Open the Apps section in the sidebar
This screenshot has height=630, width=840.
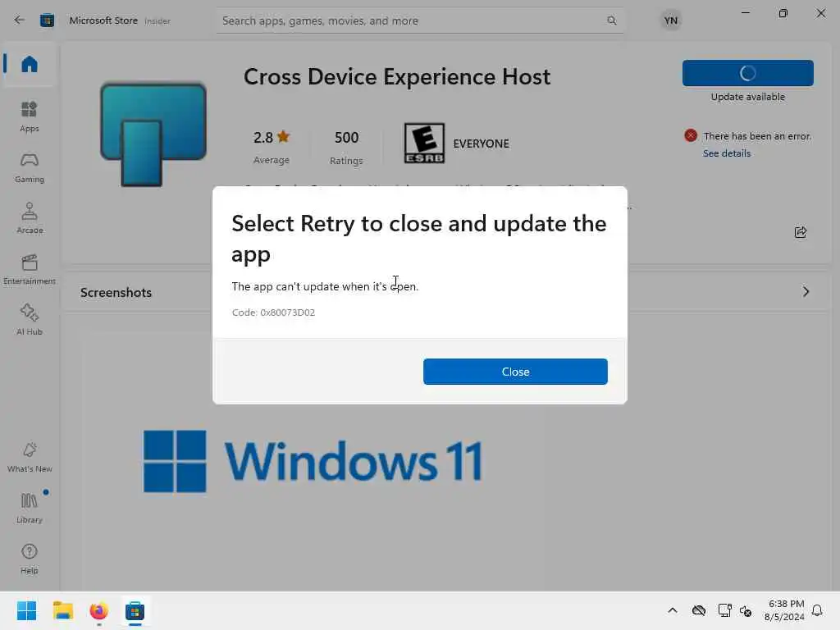(x=30, y=116)
